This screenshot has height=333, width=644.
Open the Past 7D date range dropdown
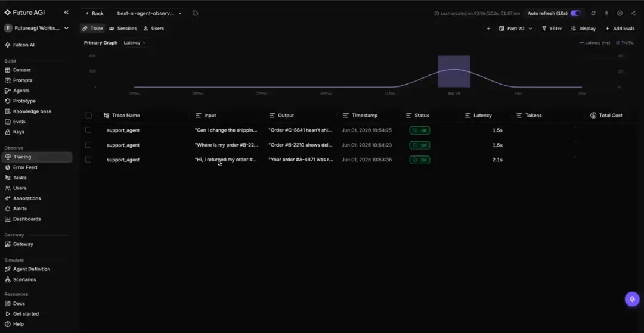pyautogui.click(x=515, y=29)
